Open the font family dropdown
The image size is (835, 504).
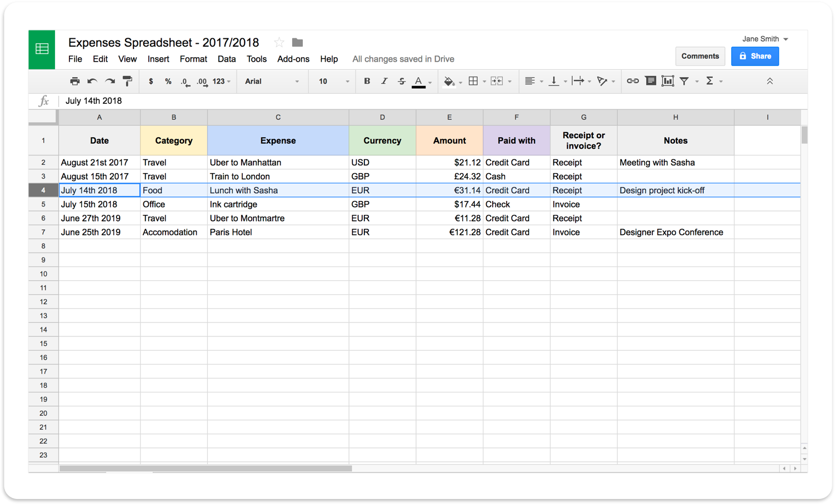(x=272, y=81)
